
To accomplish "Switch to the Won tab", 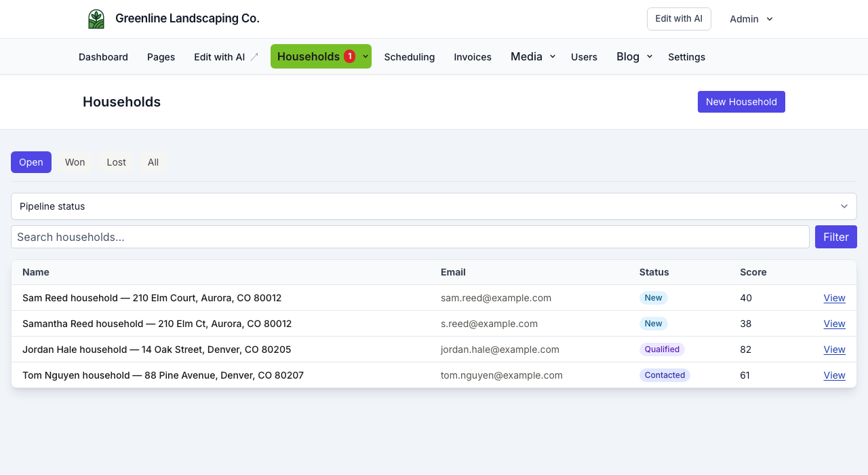I will click(x=75, y=162).
